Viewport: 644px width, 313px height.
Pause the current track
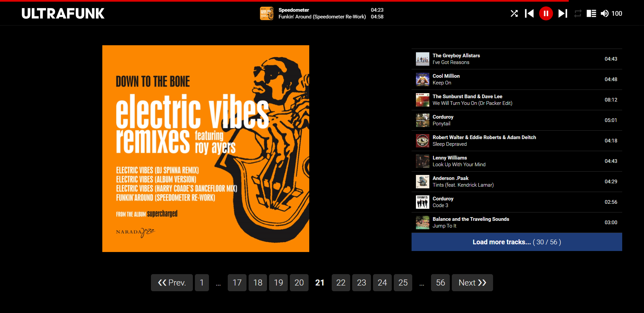(546, 13)
